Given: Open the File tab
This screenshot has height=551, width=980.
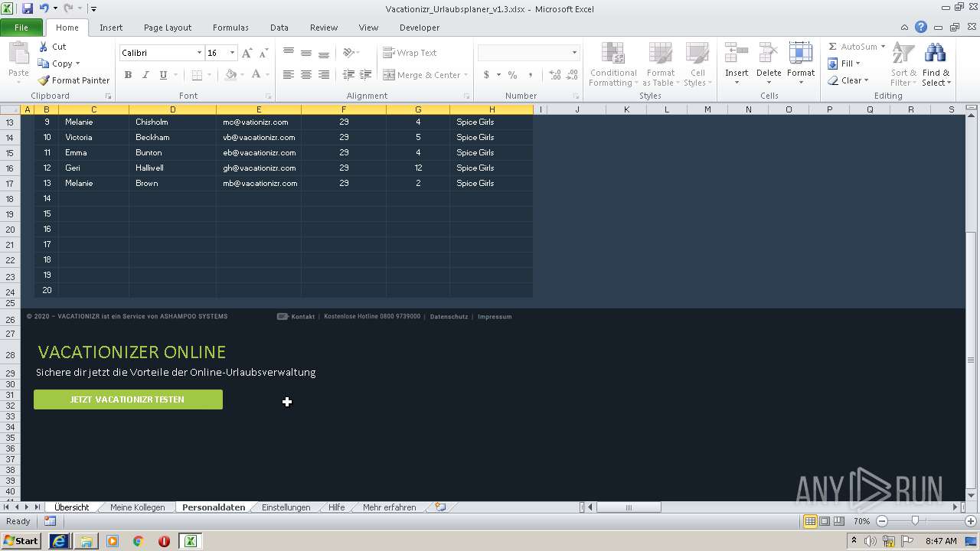Looking at the screenshot, I should (x=21, y=28).
